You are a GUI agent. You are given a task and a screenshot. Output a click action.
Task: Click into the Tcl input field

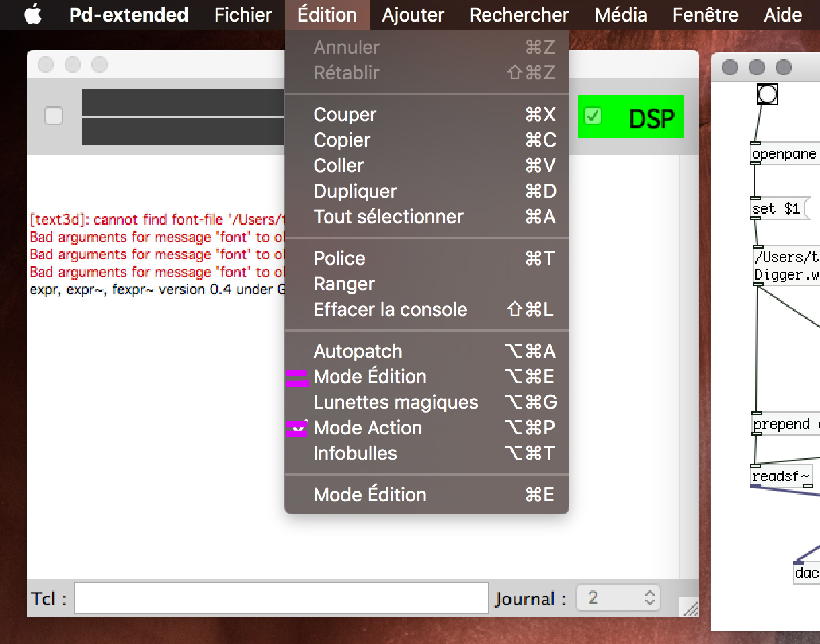pos(281,598)
